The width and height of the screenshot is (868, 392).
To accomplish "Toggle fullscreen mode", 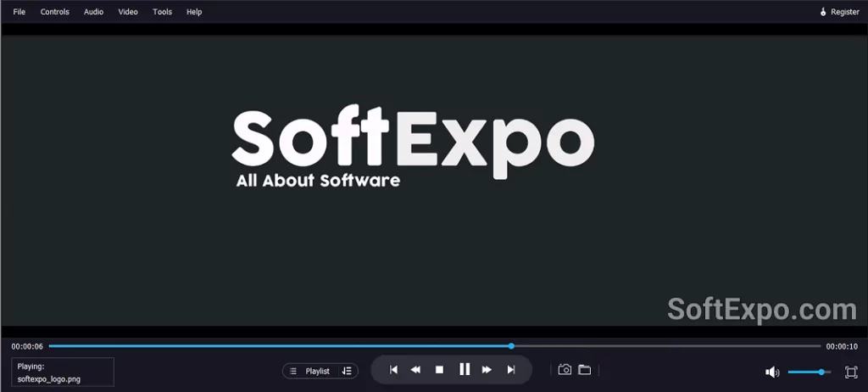I will click(851, 372).
